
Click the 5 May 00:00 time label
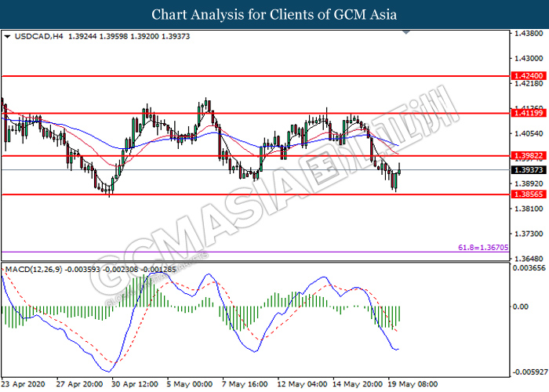click(190, 384)
